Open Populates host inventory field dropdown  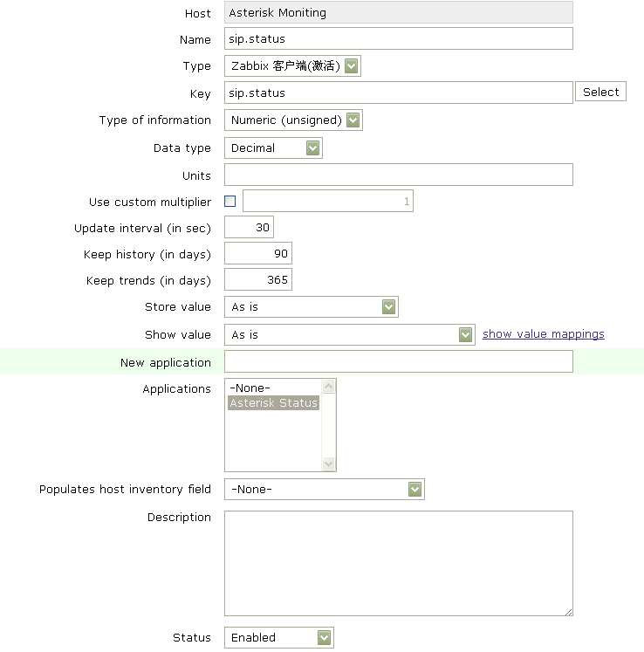coord(324,490)
